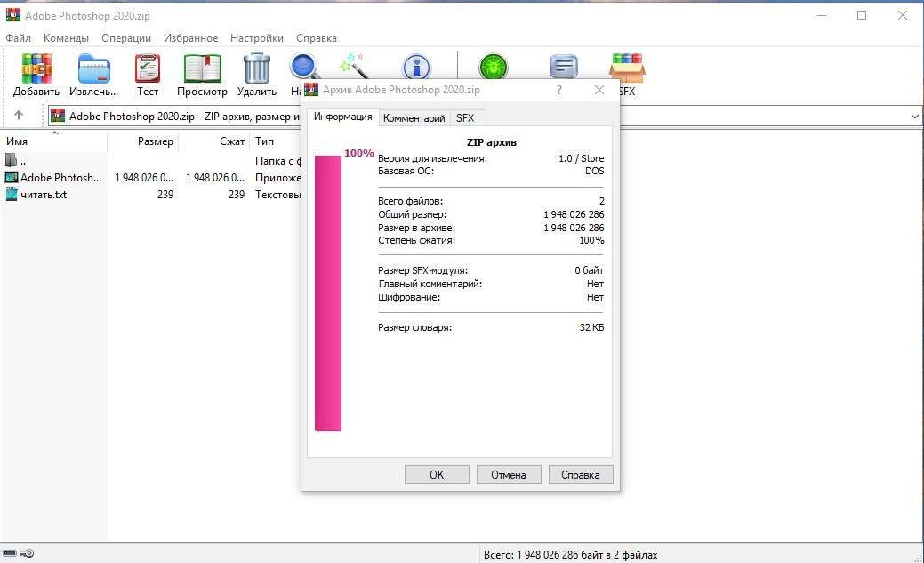
Task: Sort by the Размер column header
Action: [142, 141]
